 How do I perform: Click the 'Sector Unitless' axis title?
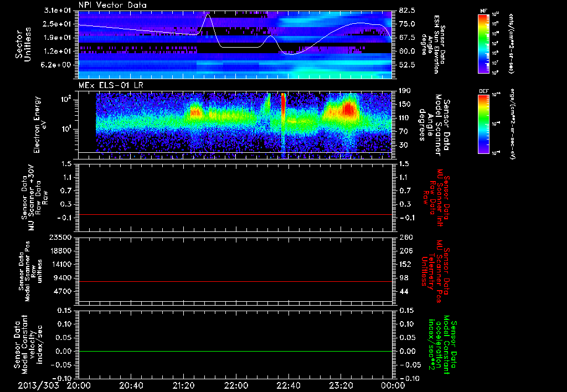point(23,44)
